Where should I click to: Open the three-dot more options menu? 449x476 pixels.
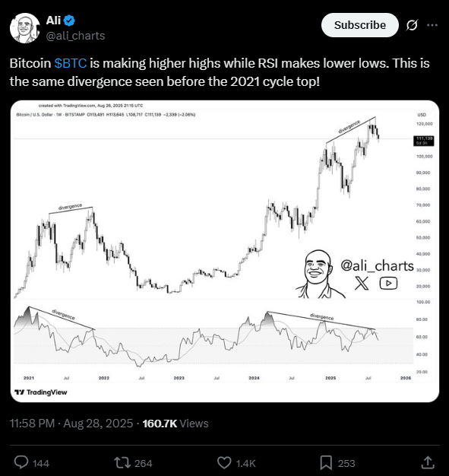pos(432,25)
